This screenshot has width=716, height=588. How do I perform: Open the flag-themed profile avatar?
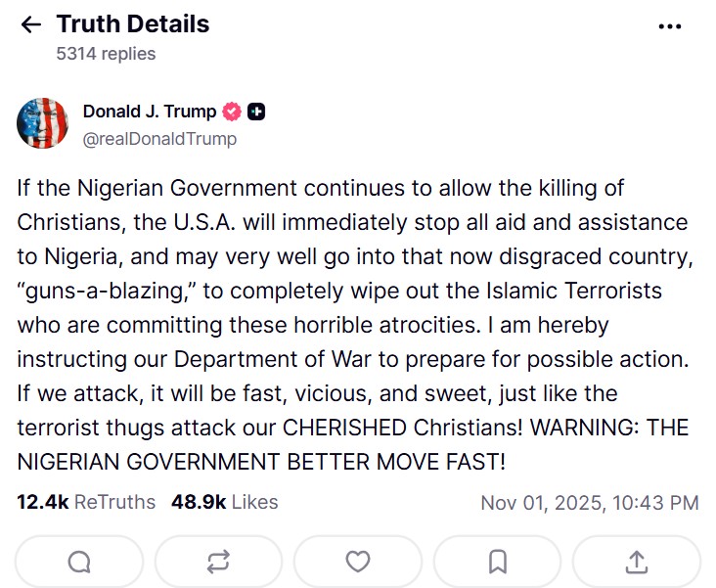click(x=42, y=123)
